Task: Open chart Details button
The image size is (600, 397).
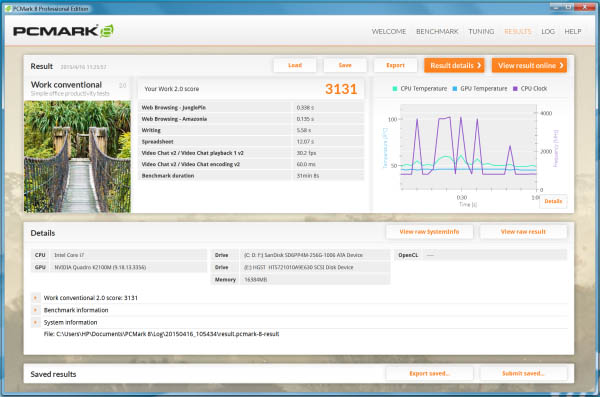Action: (553, 201)
